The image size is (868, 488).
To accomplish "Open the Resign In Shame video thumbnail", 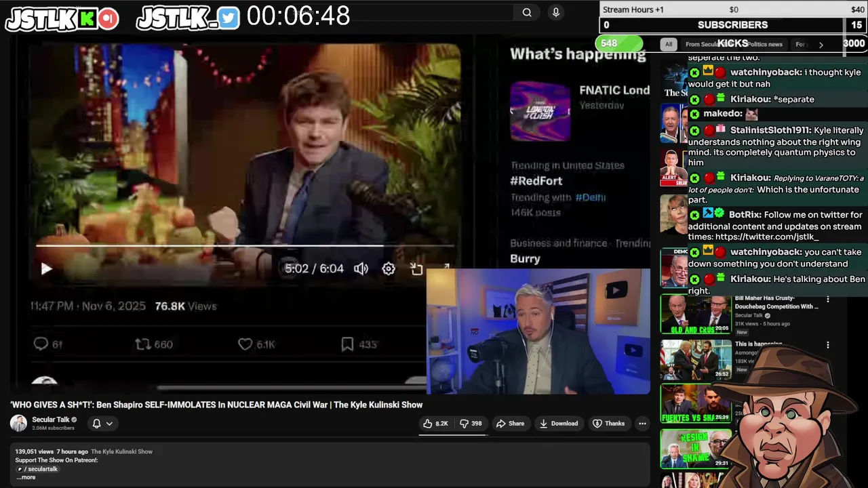I will coord(696,448).
